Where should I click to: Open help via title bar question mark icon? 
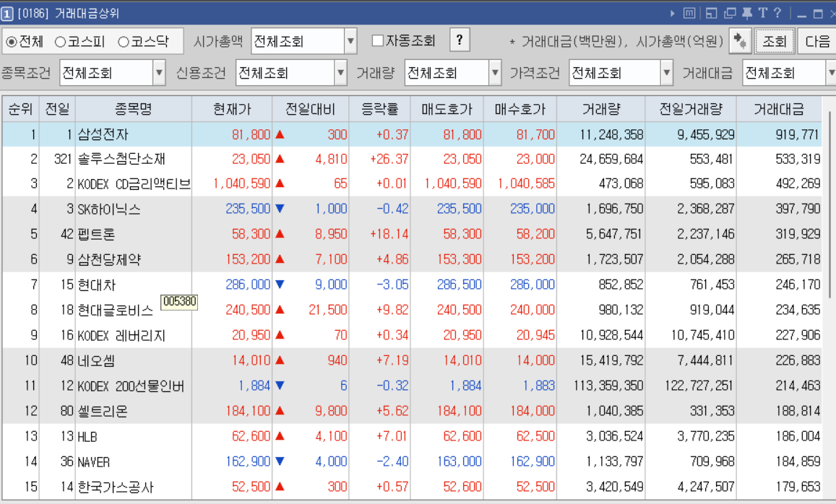[x=778, y=13]
